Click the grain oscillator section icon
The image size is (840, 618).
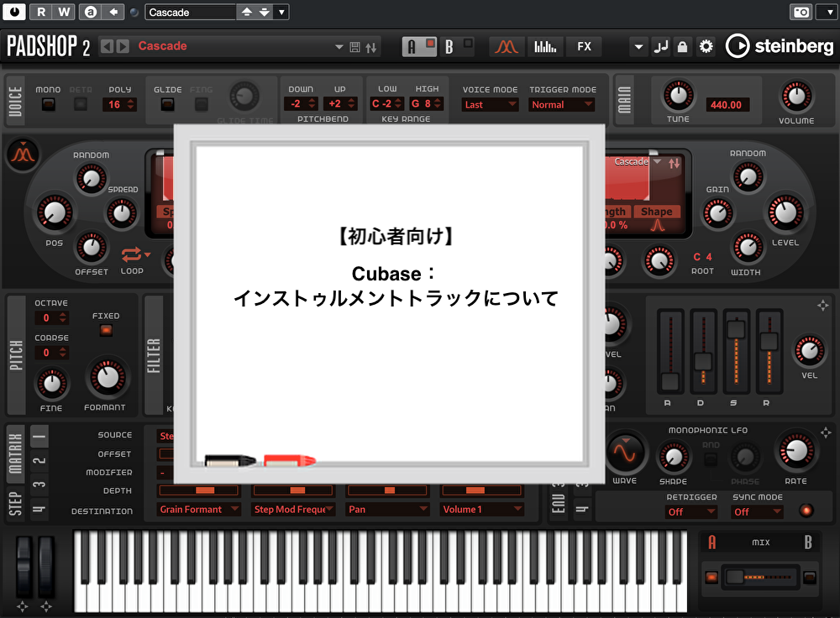23,154
